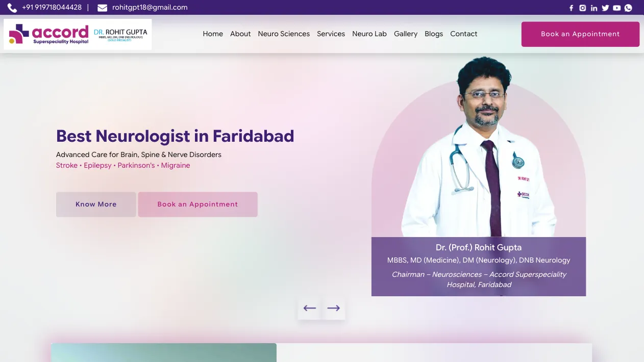This screenshot has height=362, width=644.
Task: Open the Home menu item
Action: click(x=213, y=34)
